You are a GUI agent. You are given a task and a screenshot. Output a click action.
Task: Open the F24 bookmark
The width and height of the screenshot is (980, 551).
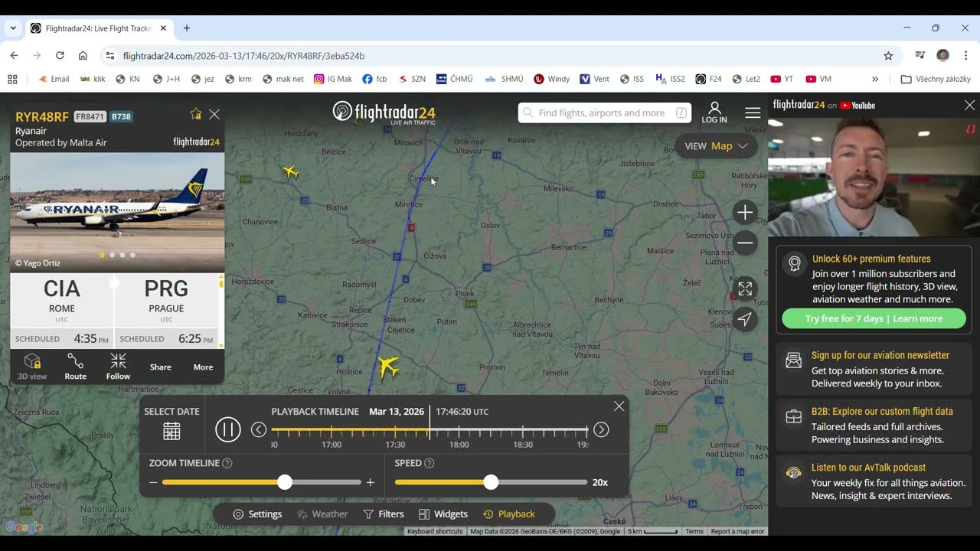click(708, 79)
